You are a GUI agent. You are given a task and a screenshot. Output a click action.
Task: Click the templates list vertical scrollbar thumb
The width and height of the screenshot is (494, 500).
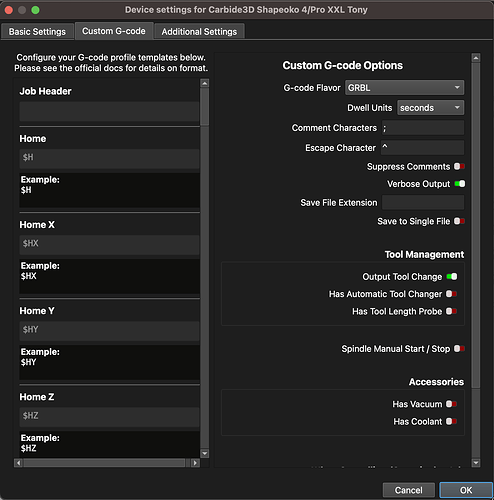(x=205, y=107)
